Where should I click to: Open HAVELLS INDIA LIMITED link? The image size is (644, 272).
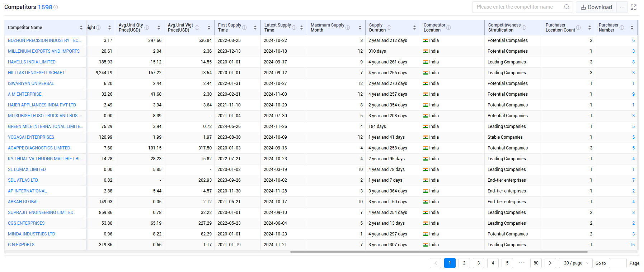pyautogui.click(x=32, y=62)
